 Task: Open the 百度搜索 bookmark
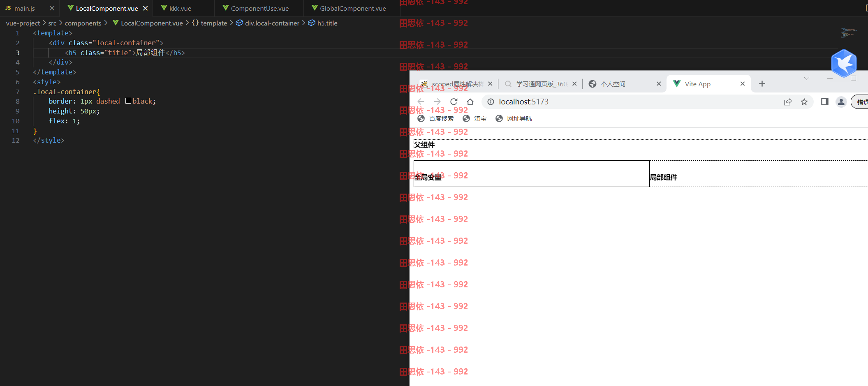pos(435,119)
